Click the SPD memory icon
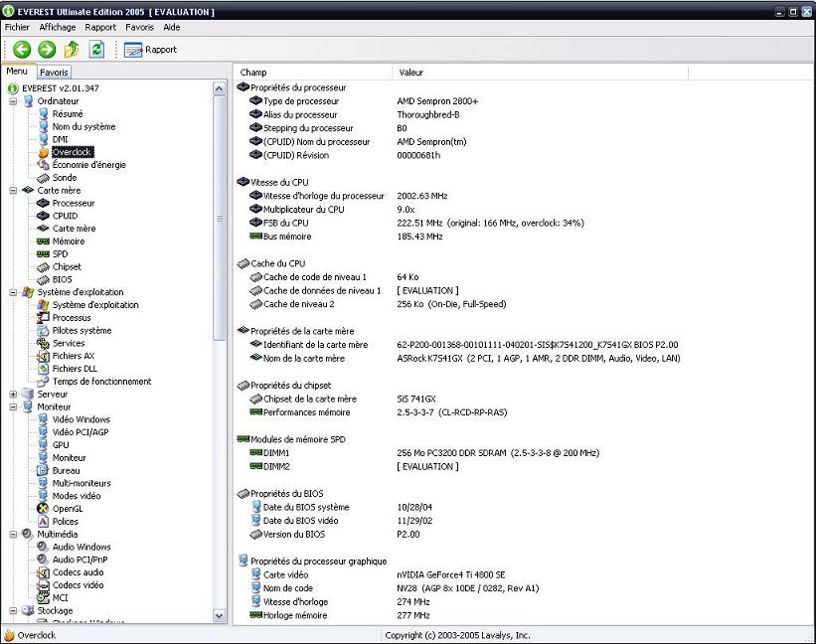This screenshot has height=644, width=816. tap(43, 254)
